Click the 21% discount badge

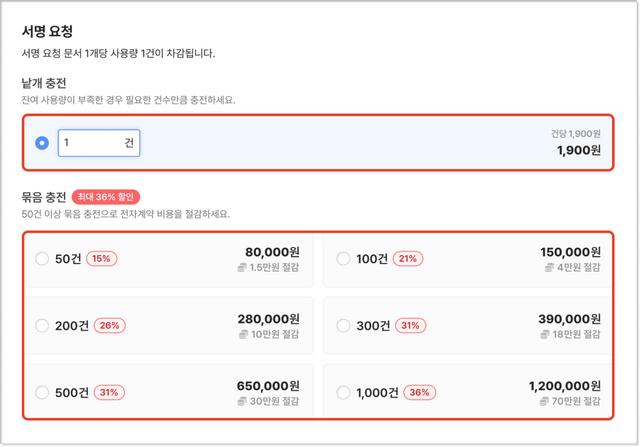(408, 258)
